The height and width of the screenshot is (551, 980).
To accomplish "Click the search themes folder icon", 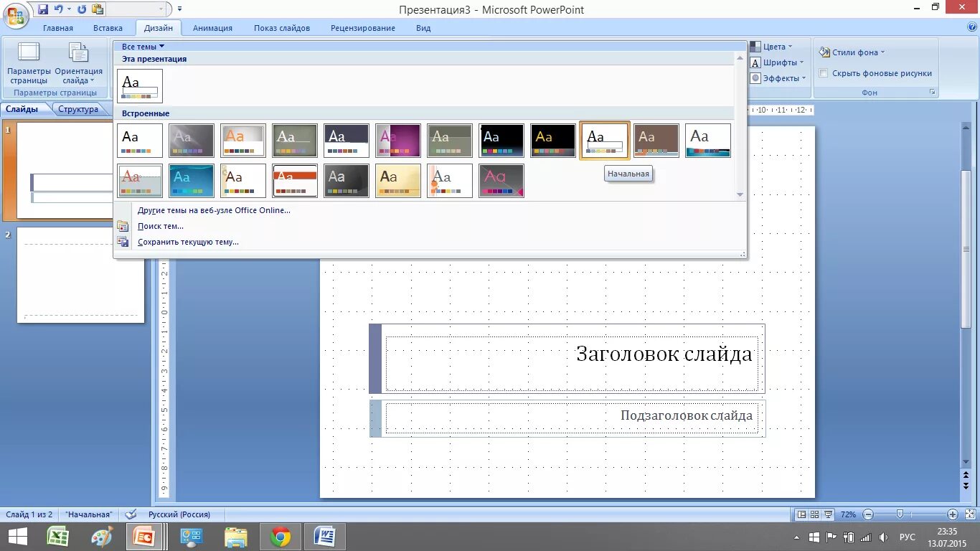I will click(123, 226).
